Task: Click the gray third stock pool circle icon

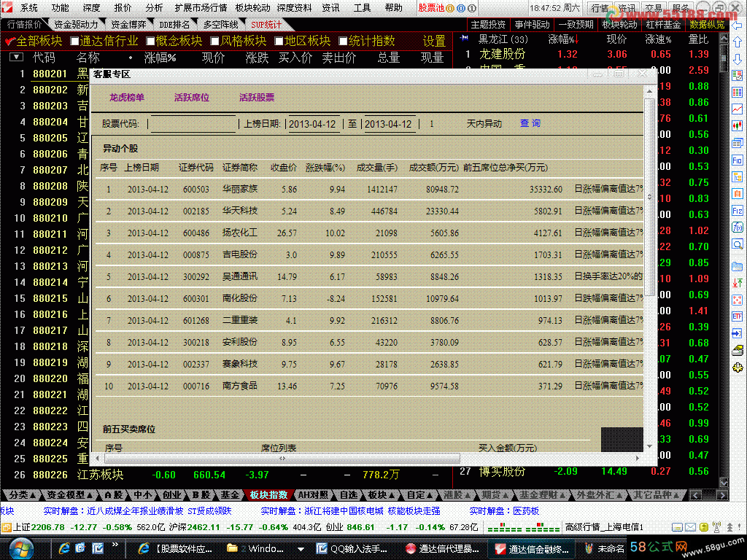Action: coord(472,8)
